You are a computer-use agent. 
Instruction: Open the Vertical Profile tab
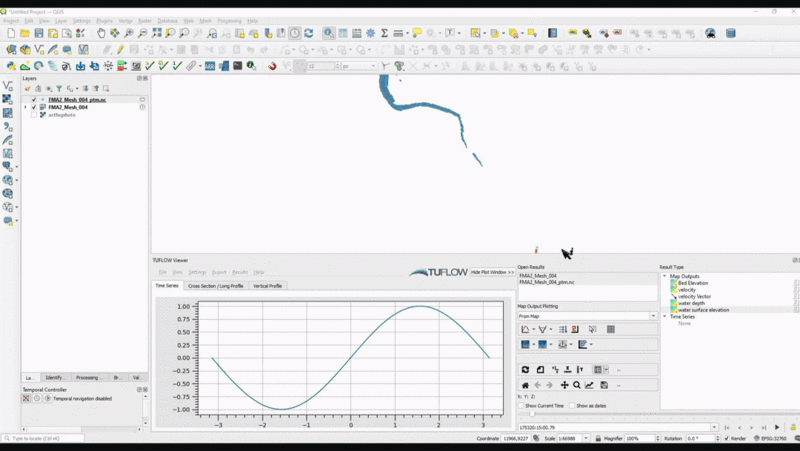(x=267, y=286)
